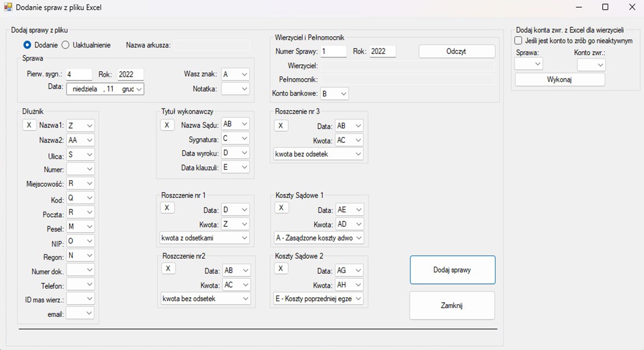This screenshot has height=350, width=644.
Task: Click the Numer Sprawy input field
Action: 333,52
